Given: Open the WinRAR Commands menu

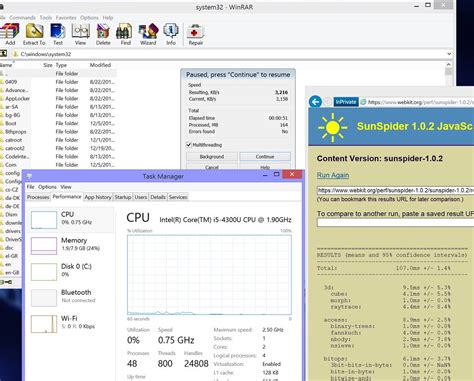Looking at the screenshot, I should pos(22,17).
